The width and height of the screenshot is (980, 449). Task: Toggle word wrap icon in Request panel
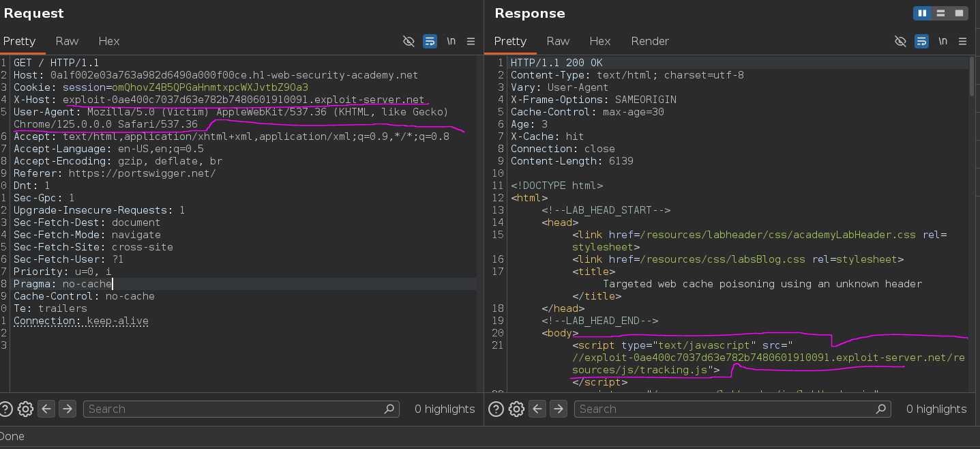[x=430, y=42]
